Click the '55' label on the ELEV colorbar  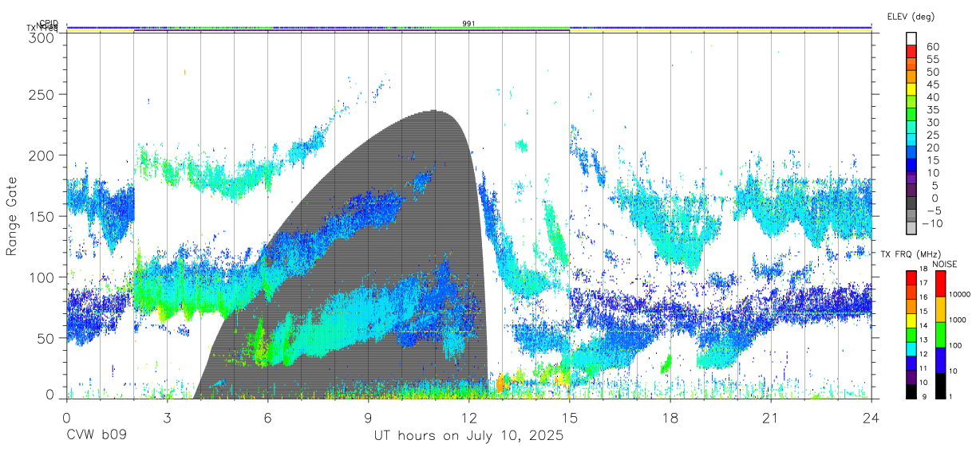933,59
